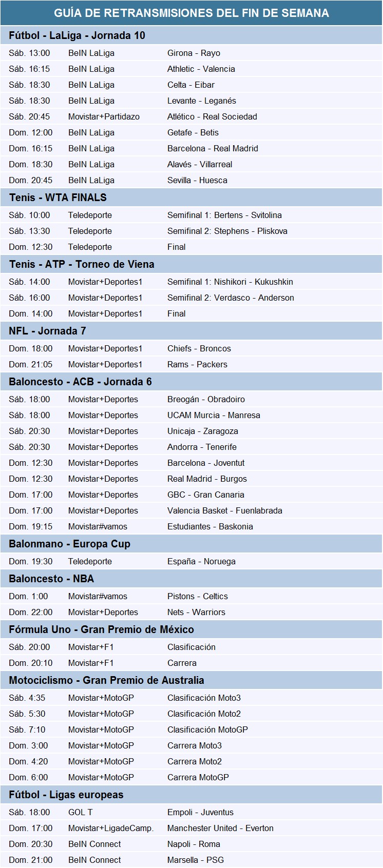Select the Estudiantes - Baskonia game
The height and width of the screenshot is (868, 383).
[x=210, y=526]
